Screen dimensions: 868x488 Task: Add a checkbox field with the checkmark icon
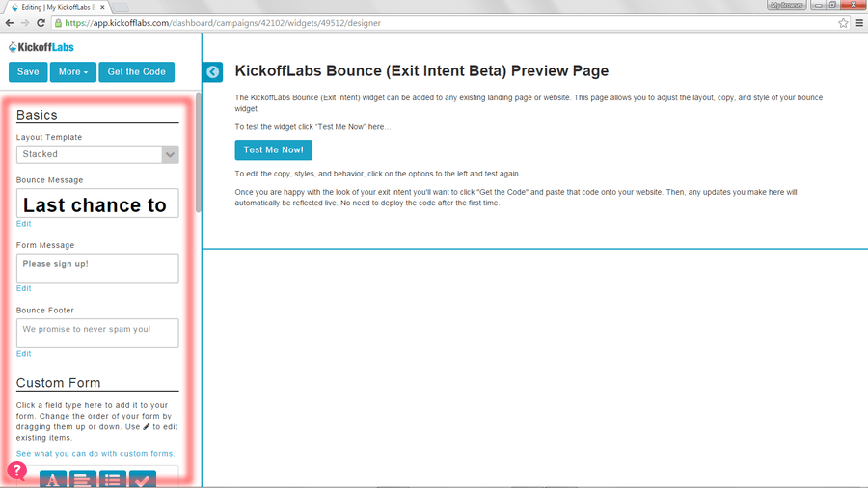tap(143, 479)
